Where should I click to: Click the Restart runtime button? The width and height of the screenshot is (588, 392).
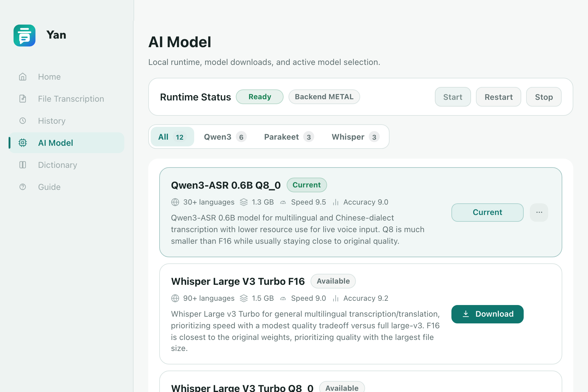point(498,97)
